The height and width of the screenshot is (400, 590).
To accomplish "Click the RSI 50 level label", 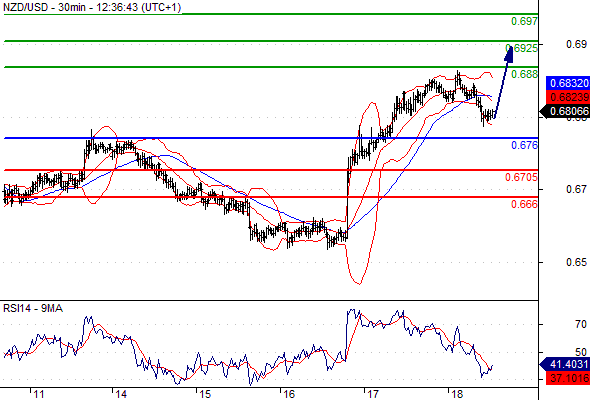I will tap(581, 352).
